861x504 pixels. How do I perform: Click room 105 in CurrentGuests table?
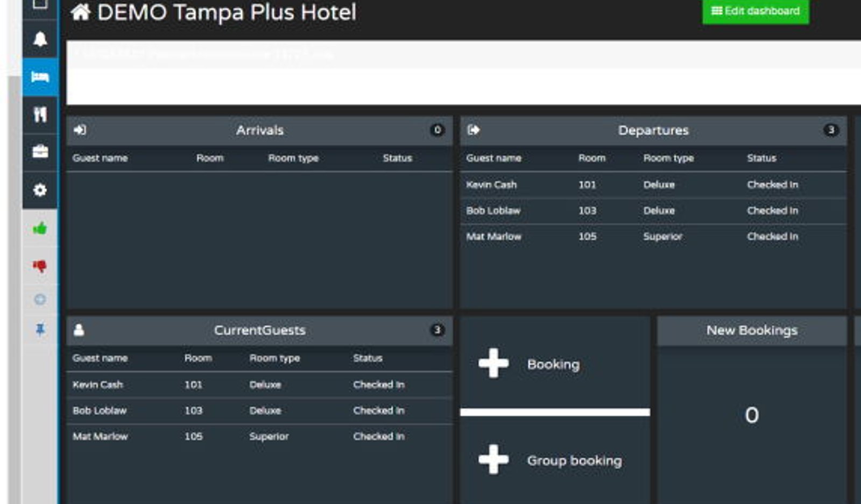[193, 436]
